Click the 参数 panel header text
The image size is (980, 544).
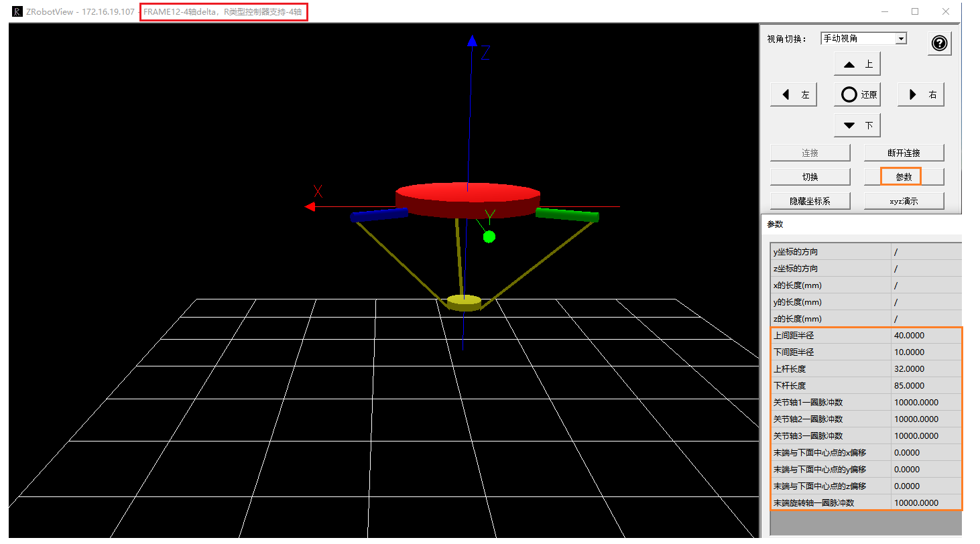[x=775, y=224]
